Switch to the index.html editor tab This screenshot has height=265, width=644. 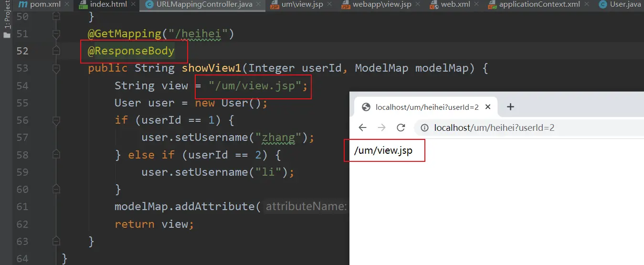click(x=107, y=5)
